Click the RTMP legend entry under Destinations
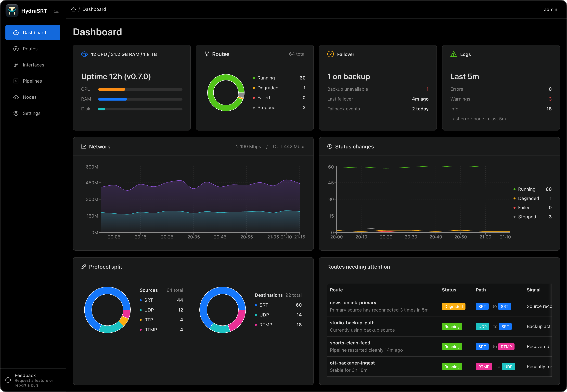 tap(278, 325)
